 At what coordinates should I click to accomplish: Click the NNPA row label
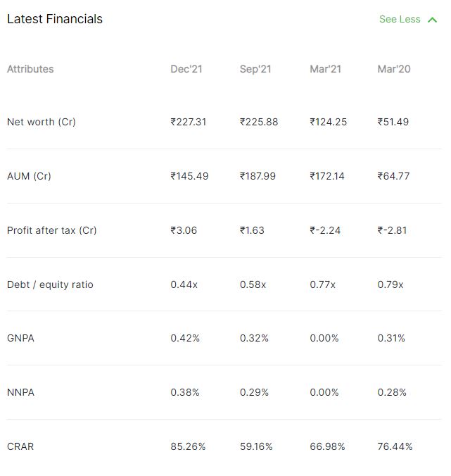[20, 392]
